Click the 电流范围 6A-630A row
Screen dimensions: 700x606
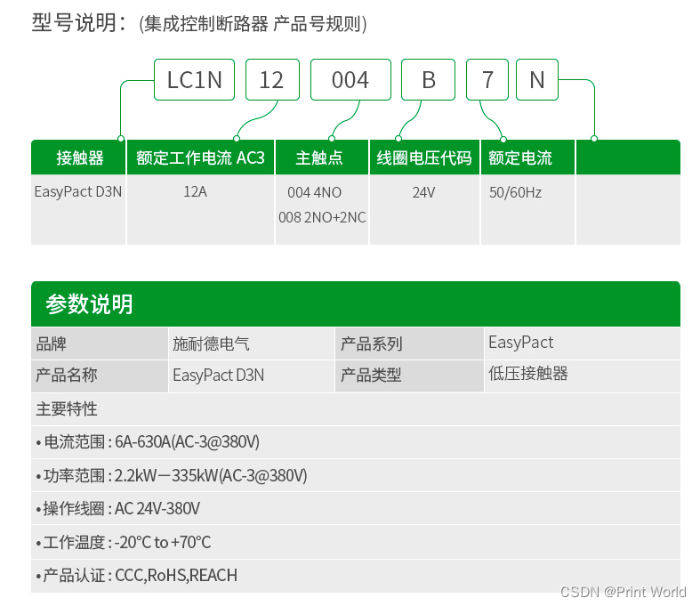click(x=356, y=442)
